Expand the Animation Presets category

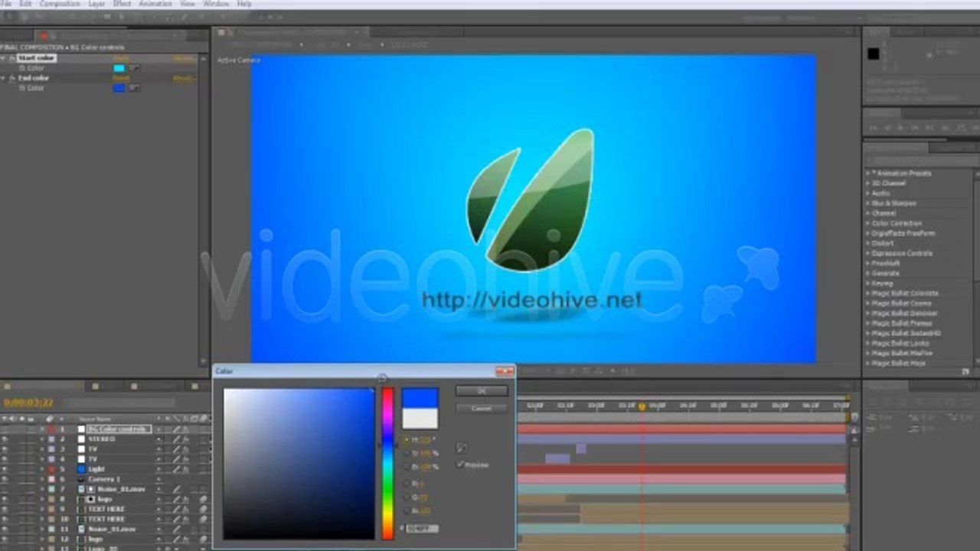point(868,174)
